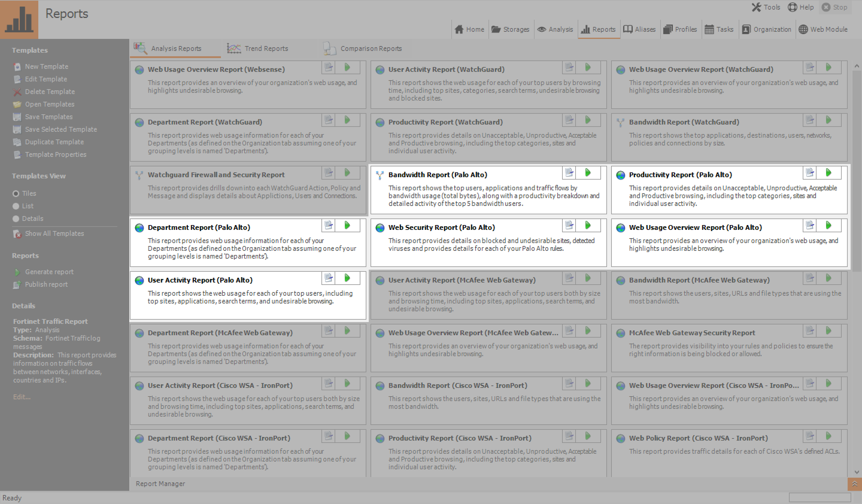862x504 pixels.
Task: Click the Edit... link in Details
Action: coord(22,397)
